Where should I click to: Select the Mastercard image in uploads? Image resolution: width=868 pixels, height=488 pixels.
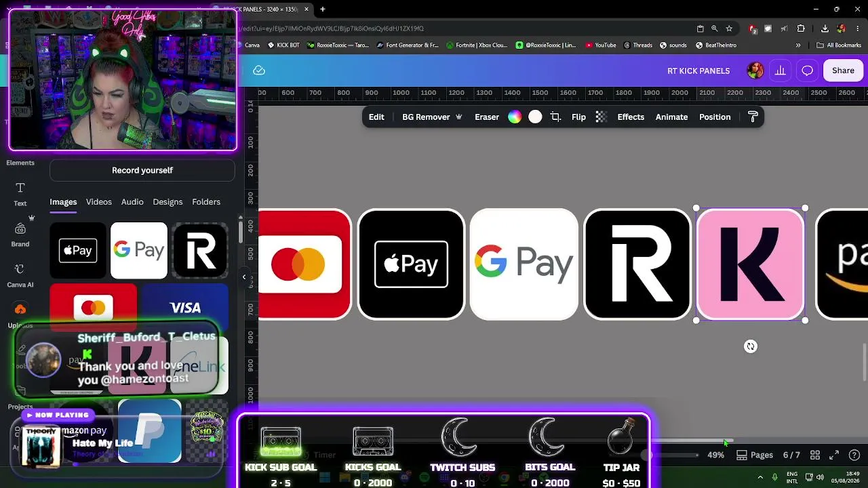pyautogui.click(x=93, y=308)
